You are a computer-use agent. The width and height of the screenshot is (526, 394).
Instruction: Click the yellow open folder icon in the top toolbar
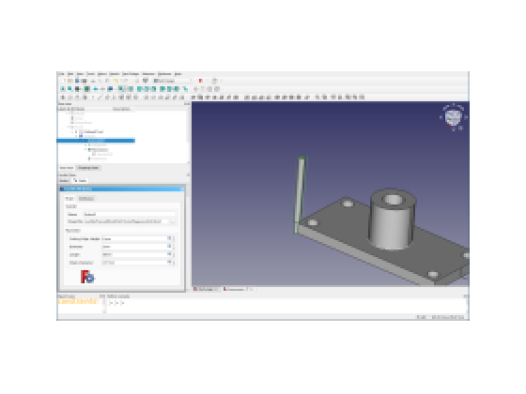tap(70, 81)
